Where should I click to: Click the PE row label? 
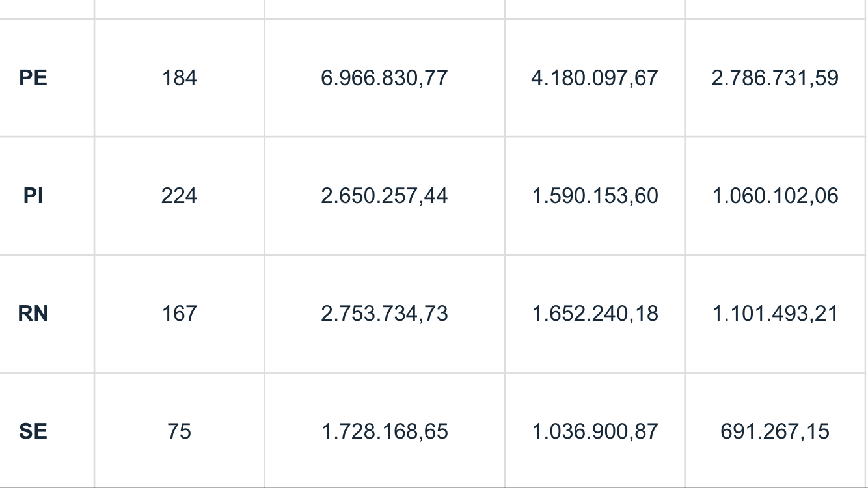[x=33, y=78]
